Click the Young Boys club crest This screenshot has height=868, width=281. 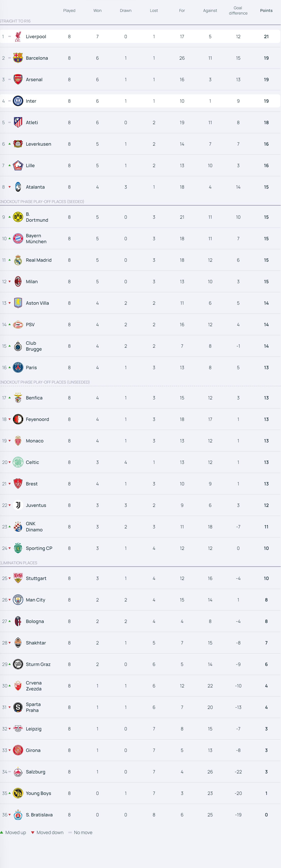click(18, 793)
